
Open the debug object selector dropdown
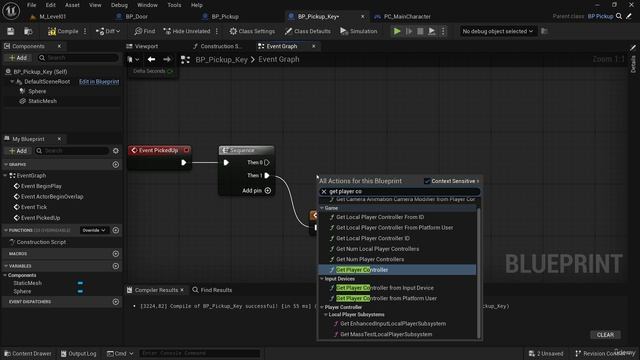click(x=498, y=31)
